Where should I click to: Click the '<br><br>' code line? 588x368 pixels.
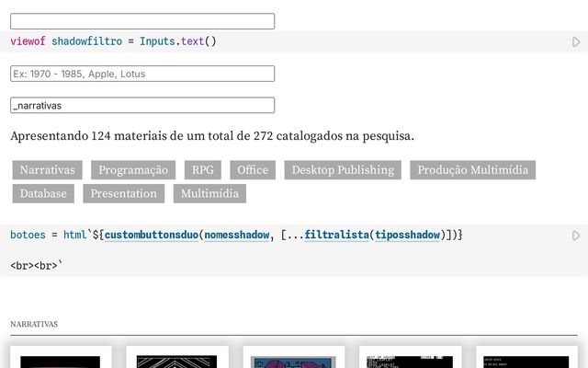tap(37, 266)
